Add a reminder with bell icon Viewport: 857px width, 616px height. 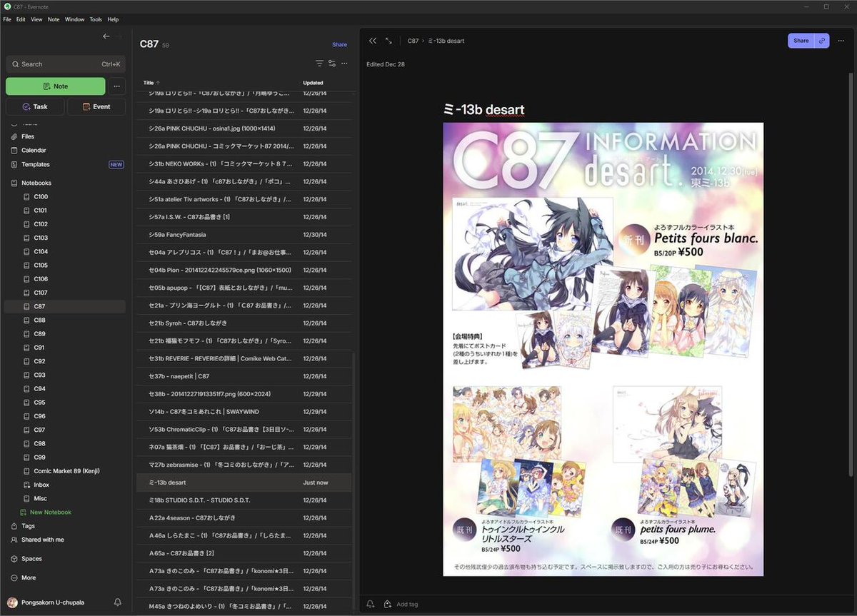click(371, 604)
